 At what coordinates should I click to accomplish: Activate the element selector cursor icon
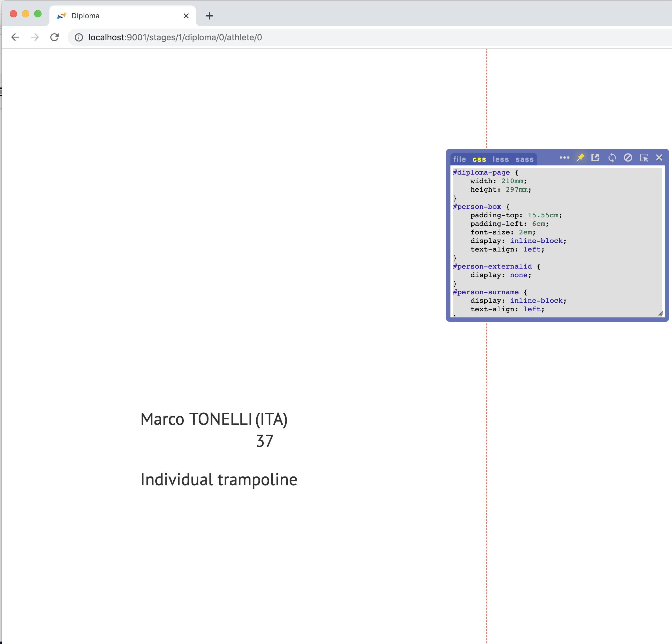pyautogui.click(x=644, y=158)
